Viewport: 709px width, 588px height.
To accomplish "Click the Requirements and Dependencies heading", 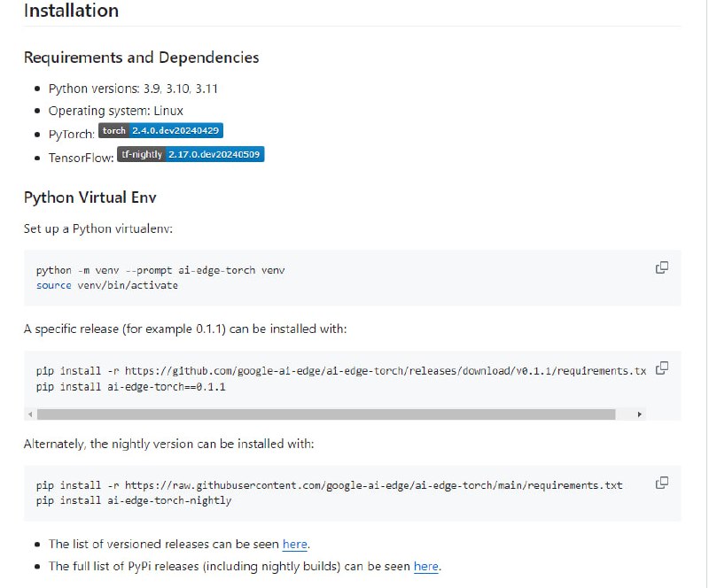I will point(141,58).
